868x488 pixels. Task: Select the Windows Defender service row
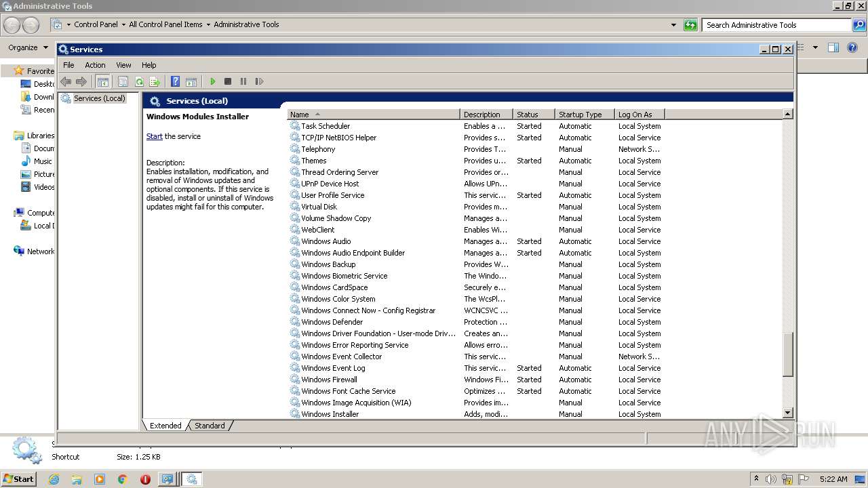tap(476, 322)
